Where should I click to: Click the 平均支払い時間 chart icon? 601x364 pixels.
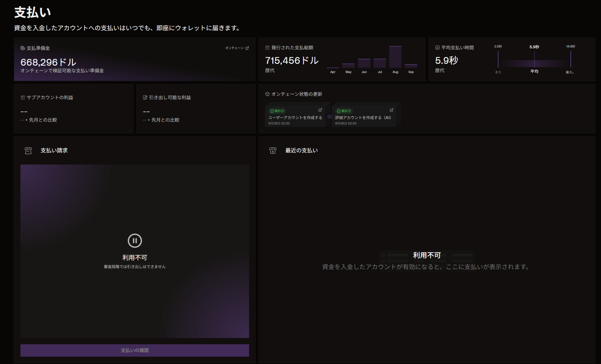[437, 48]
